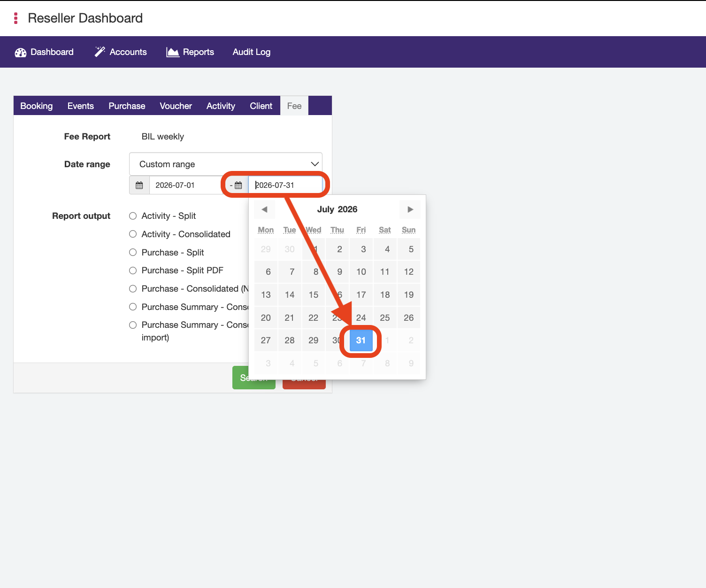706x588 pixels.
Task: Switch to the Client tab
Action: (x=261, y=106)
